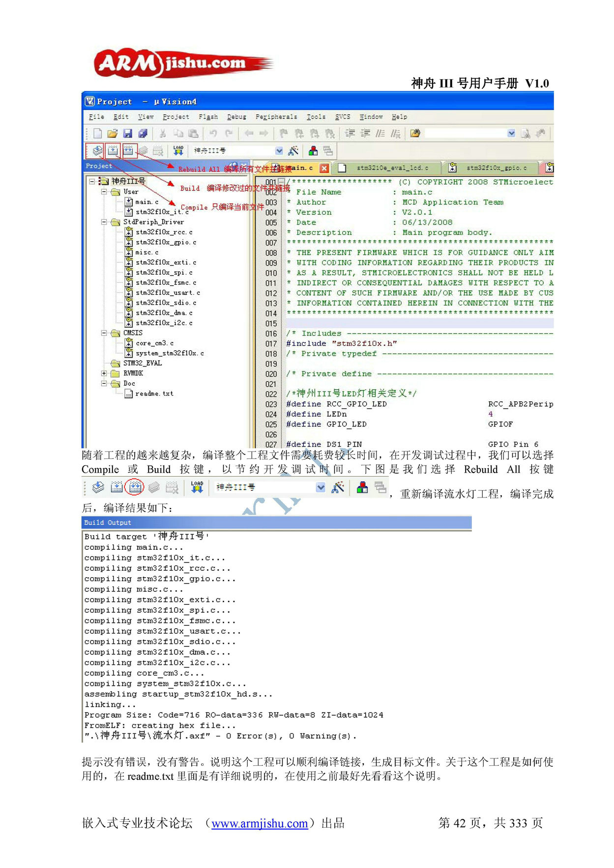Click the Copy icon in the toolbar
Screen dimensions: 614x868
tap(178, 134)
